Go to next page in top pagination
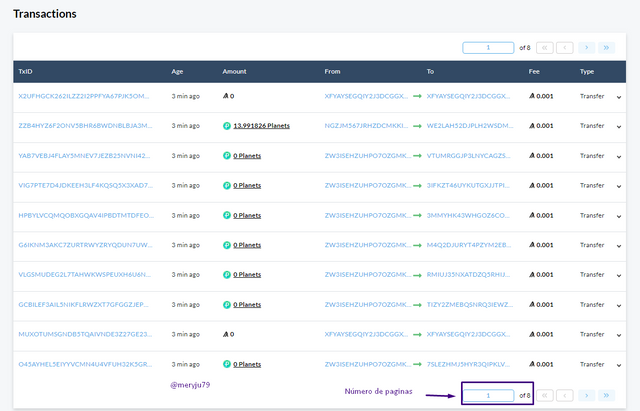Image resolution: width=640 pixels, height=411 pixels. [587, 47]
